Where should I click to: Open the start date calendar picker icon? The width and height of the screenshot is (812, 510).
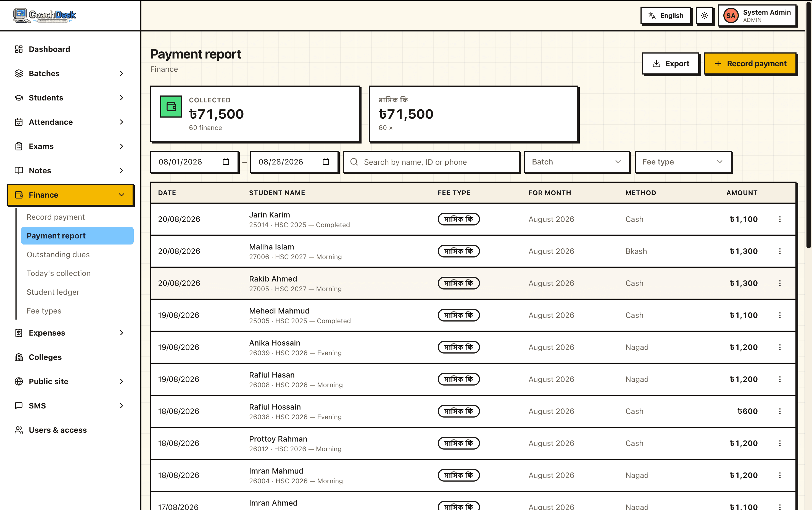pos(226,162)
